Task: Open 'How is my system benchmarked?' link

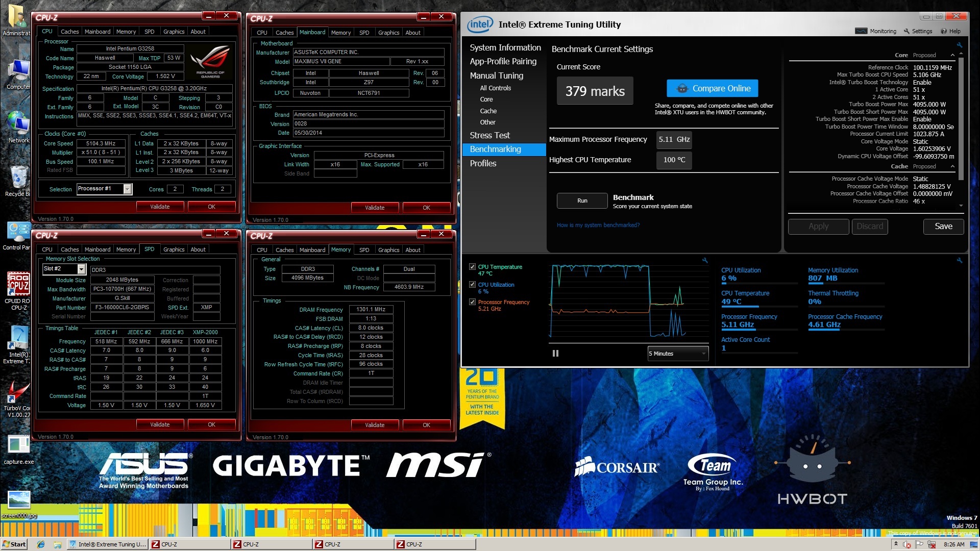Action: click(x=598, y=225)
